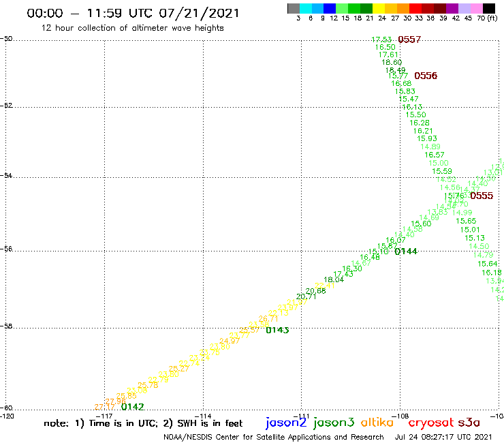Click the wave height value 17.61
The height and width of the screenshot is (443, 504).
click(x=388, y=55)
